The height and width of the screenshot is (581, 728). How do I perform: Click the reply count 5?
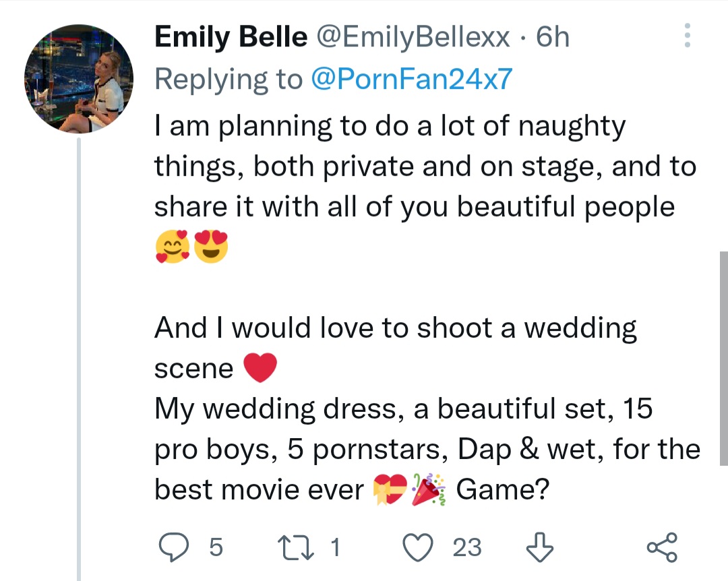tap(215, 547)
